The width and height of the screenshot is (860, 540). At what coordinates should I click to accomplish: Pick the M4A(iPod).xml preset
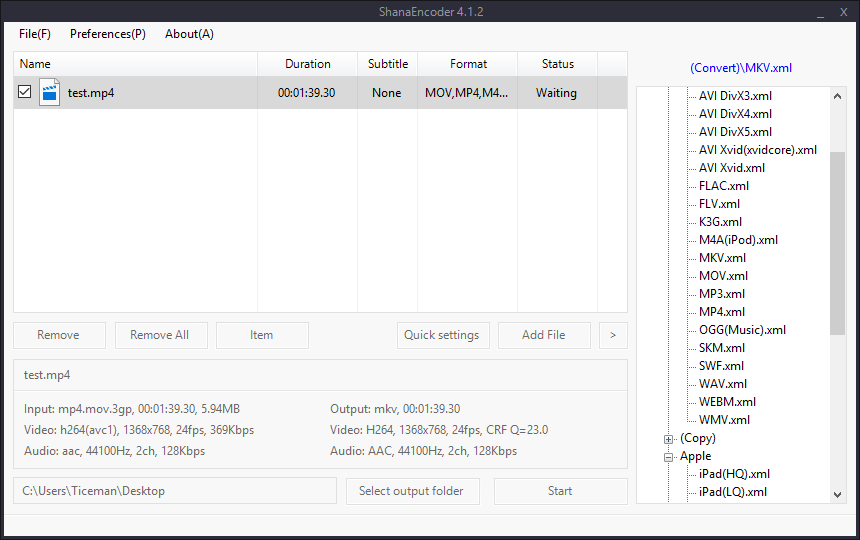coord(738,240)
